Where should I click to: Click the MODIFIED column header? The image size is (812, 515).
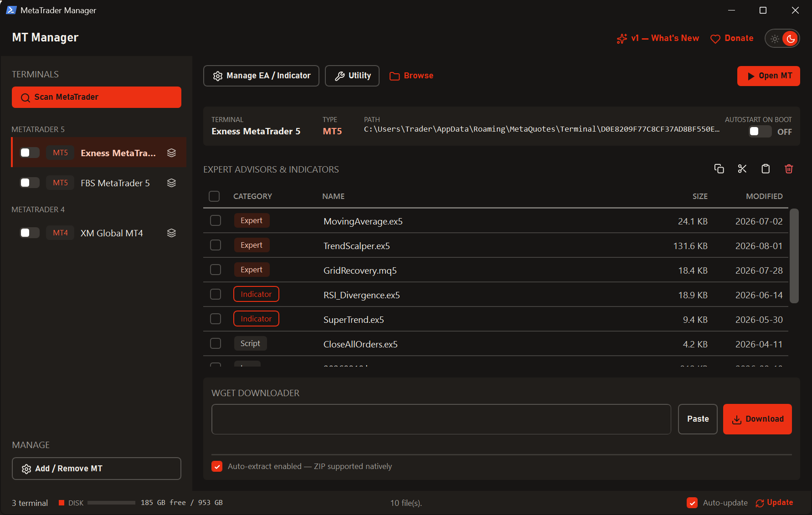pos(764,196)
